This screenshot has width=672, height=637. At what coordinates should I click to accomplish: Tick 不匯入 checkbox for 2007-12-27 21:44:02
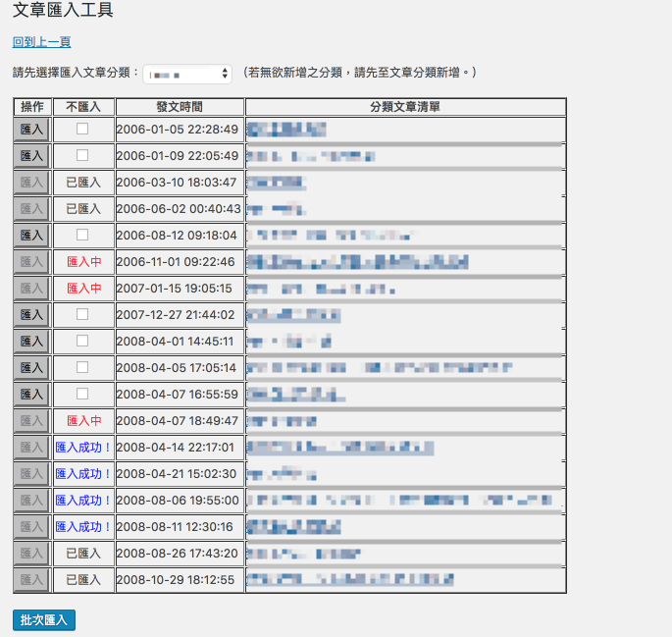tap(82, 314)
